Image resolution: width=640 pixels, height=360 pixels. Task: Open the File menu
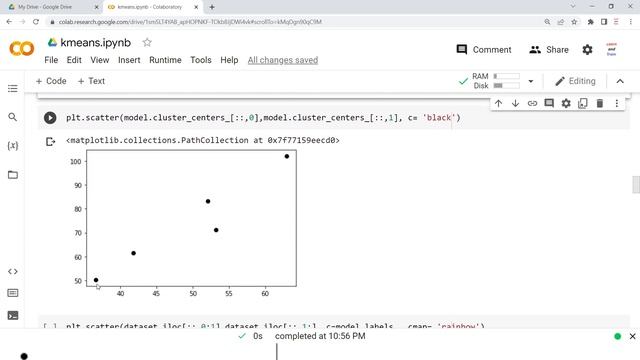[x=51, y=60]
